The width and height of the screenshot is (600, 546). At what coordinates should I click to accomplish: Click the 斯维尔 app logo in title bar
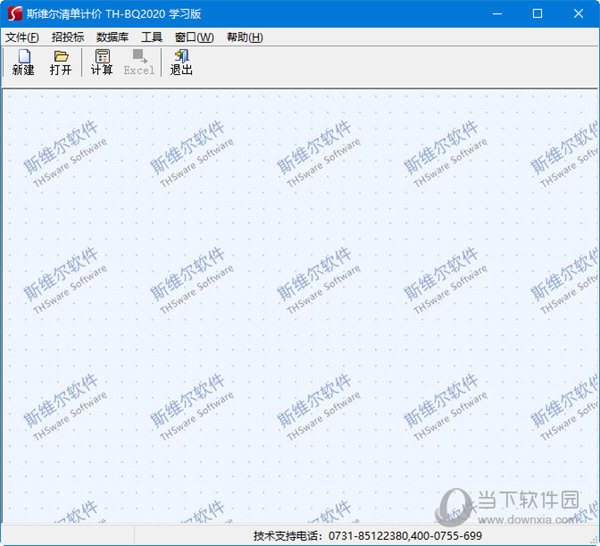pos(15,14)
